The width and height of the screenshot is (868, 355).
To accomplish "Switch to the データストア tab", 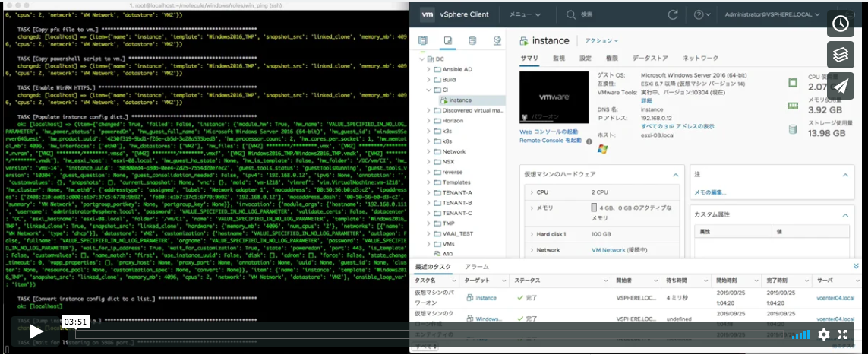I will point(650,58).
